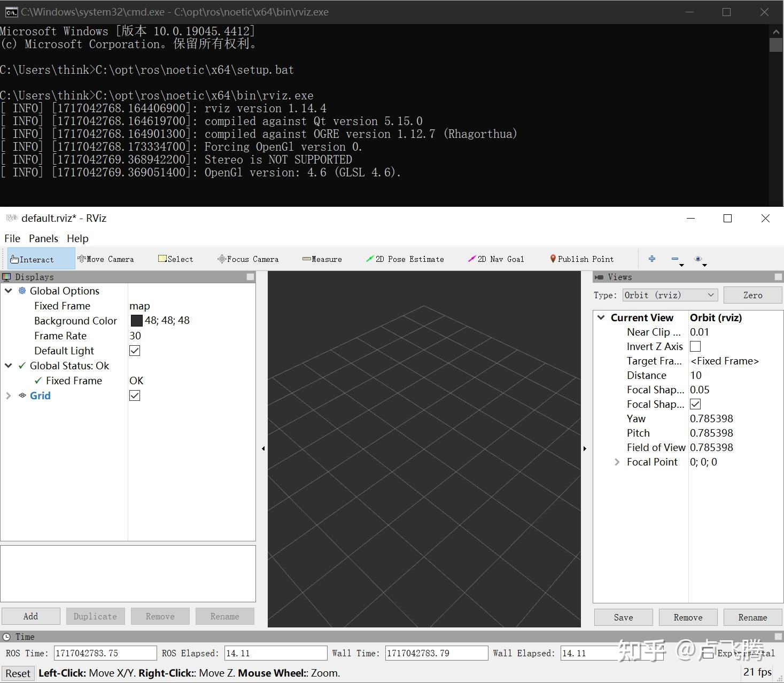Expand the Focal Point property
The width and height of the screenshot is (784, 683).
pos(617,462)
